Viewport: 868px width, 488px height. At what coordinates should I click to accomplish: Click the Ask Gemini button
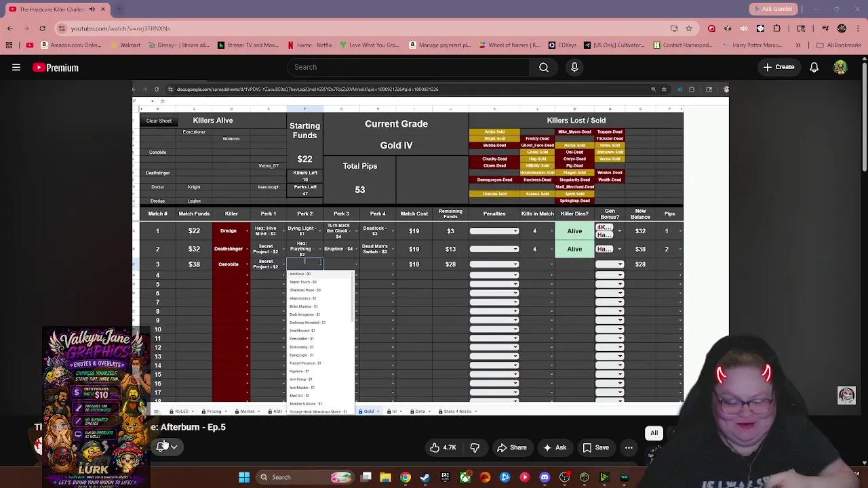coord(775,9)
